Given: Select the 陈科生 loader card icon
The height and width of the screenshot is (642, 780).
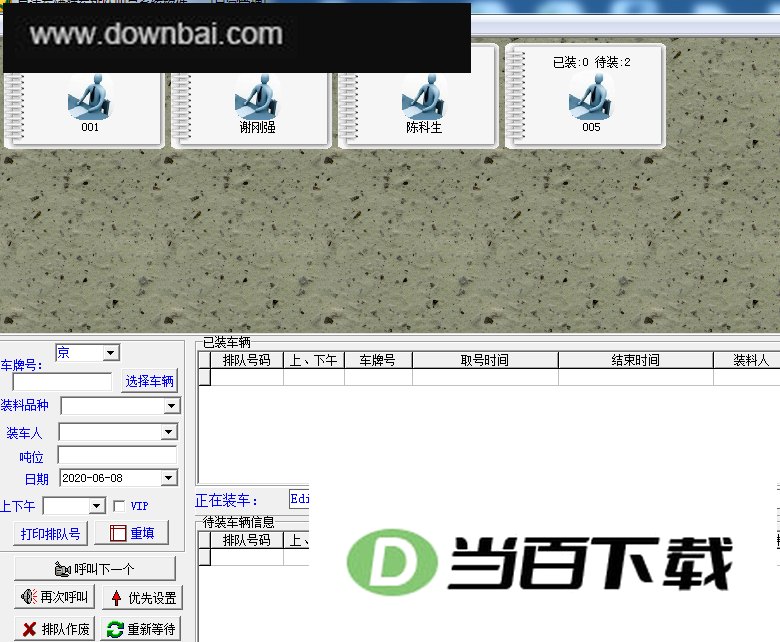Looking at the screenshot, I should click(x=424, y=97).
